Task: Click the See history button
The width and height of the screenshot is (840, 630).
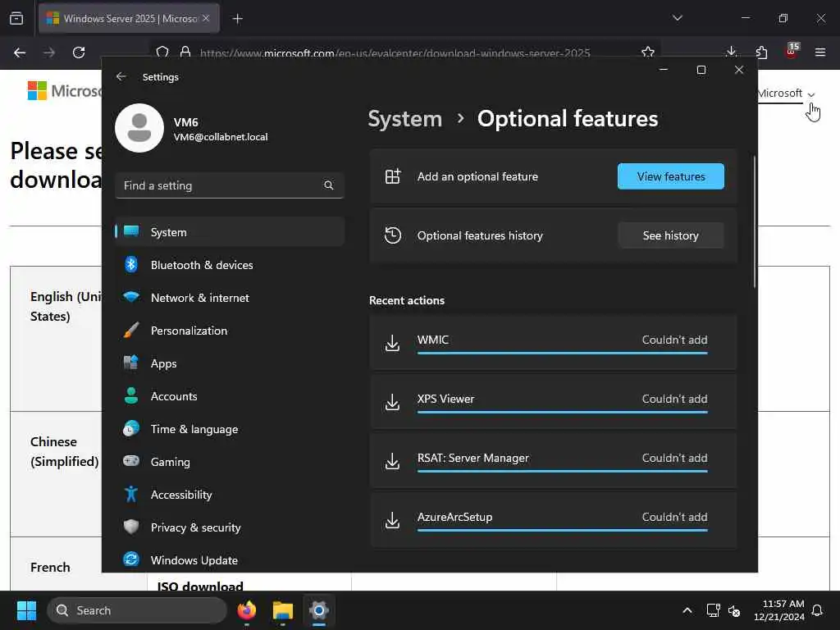Action: 671,235
